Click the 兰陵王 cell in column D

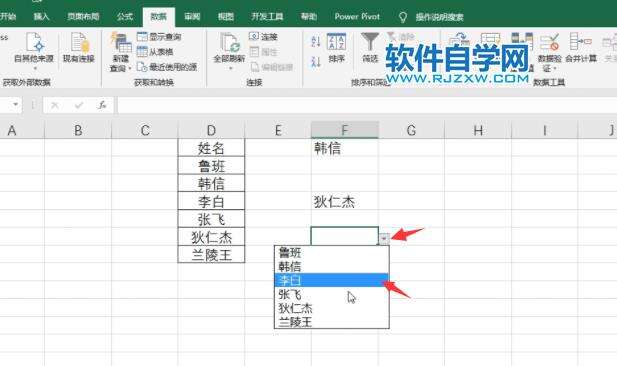pyautogui.click(x=211, y=254)
